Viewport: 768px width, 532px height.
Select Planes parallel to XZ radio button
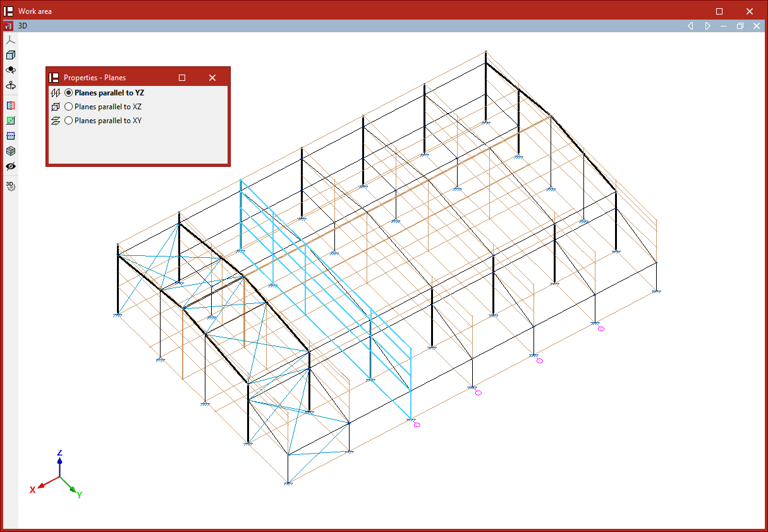coord(68,107)
